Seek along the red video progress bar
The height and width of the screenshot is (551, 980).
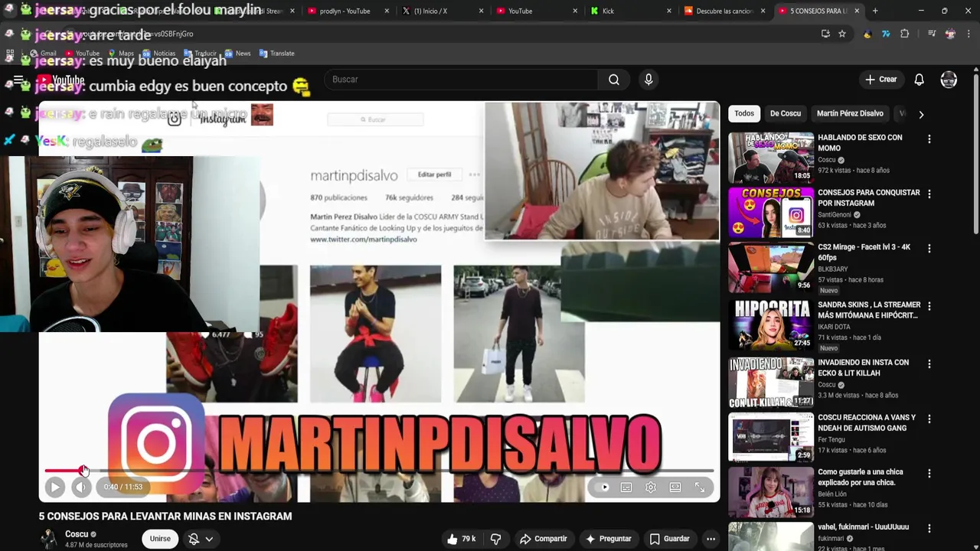click(x=379, y=471)
